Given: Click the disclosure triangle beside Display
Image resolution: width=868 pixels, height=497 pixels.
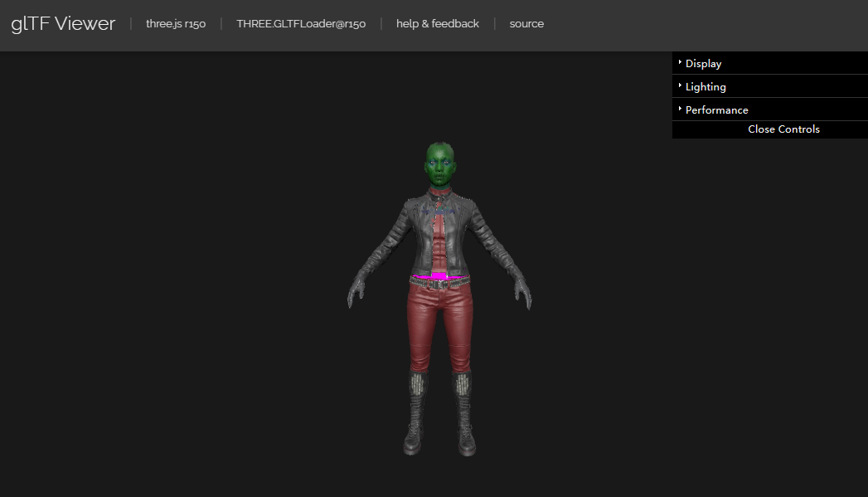Looking at the screenshot, I should (x=680, y=62).
